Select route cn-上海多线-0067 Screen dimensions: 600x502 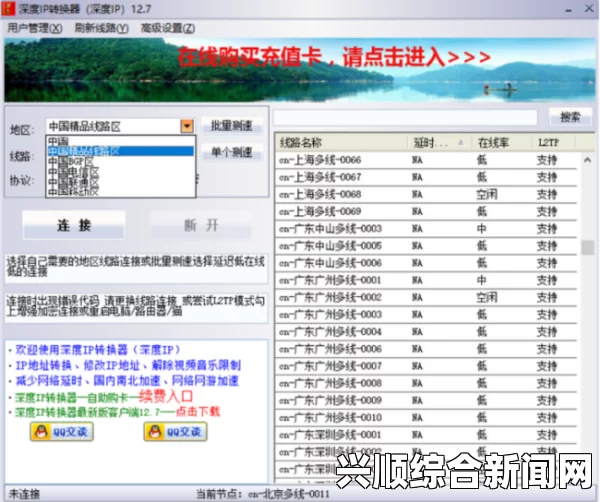[426, 177]
